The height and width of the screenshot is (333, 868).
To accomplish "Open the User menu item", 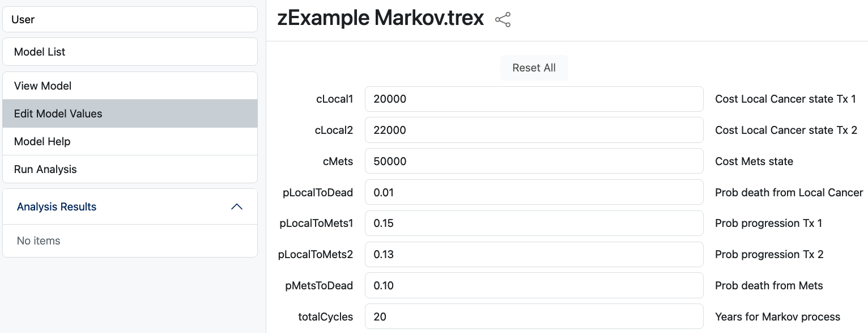I will [x=130, y=19].
